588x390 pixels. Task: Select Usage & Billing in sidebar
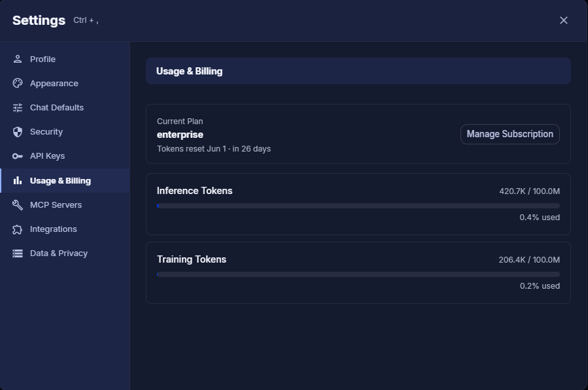click(65, 180)
